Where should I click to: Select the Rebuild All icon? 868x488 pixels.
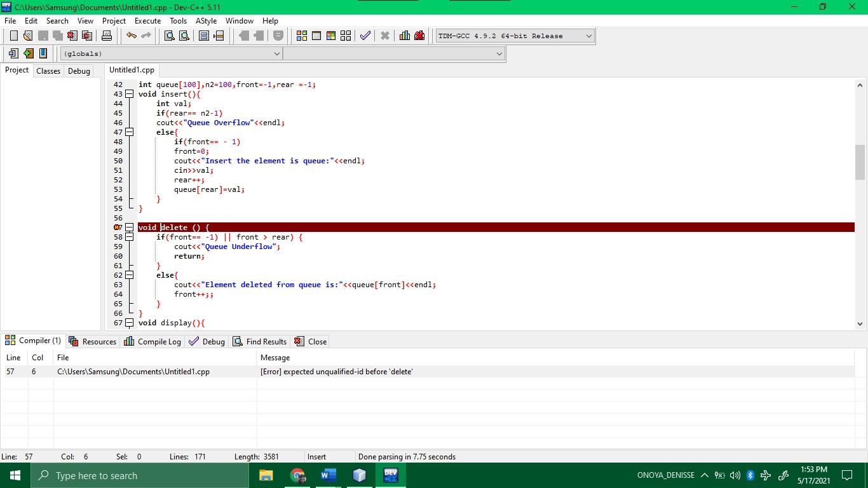[x=345, y=36]
